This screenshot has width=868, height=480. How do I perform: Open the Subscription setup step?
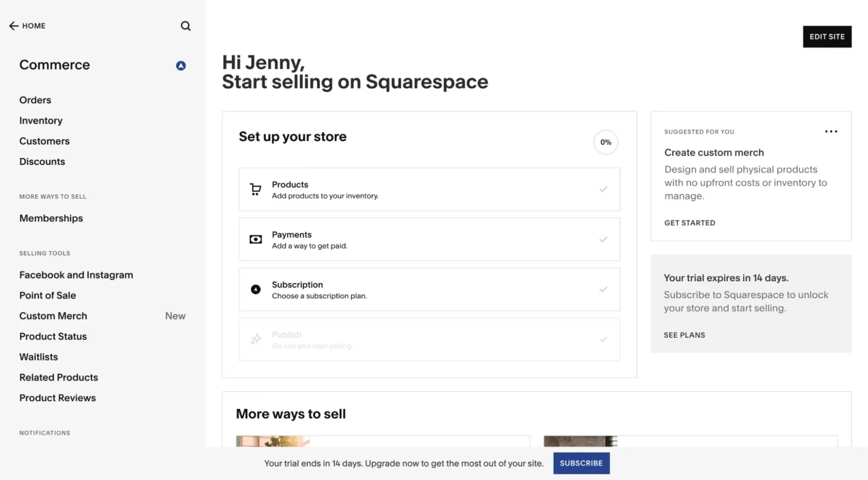coord(429,289)
